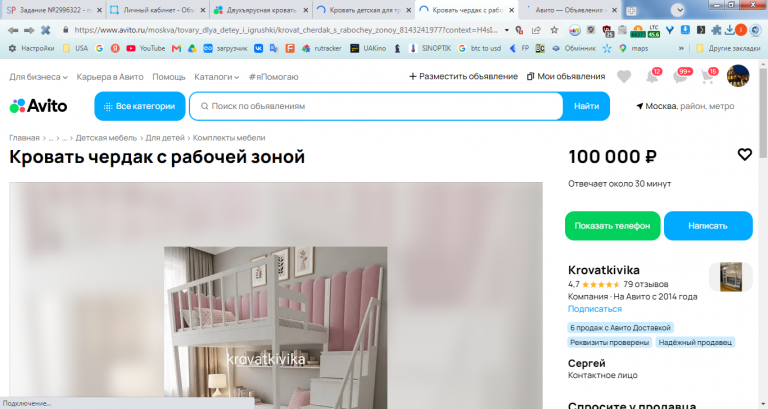Switch to the Кровать детская tab
Viewport: 768px width, 409px height.
(363, 10)
